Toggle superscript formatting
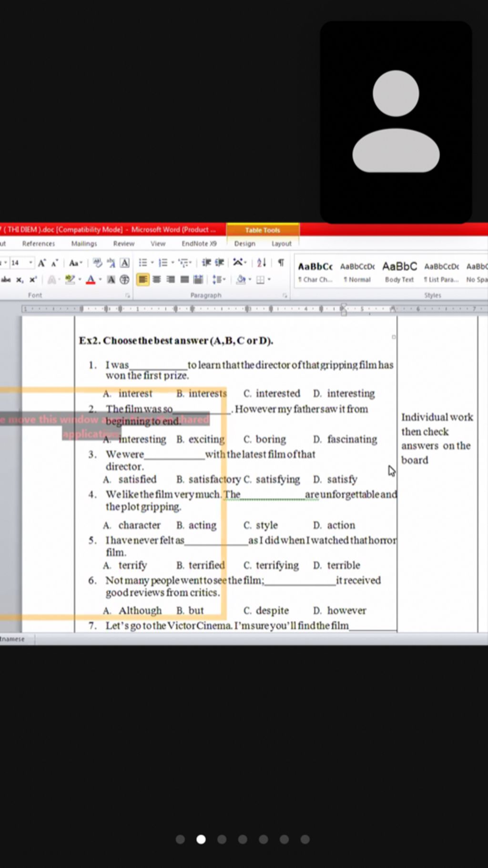The image size is (488, 868). coord(32,280)
